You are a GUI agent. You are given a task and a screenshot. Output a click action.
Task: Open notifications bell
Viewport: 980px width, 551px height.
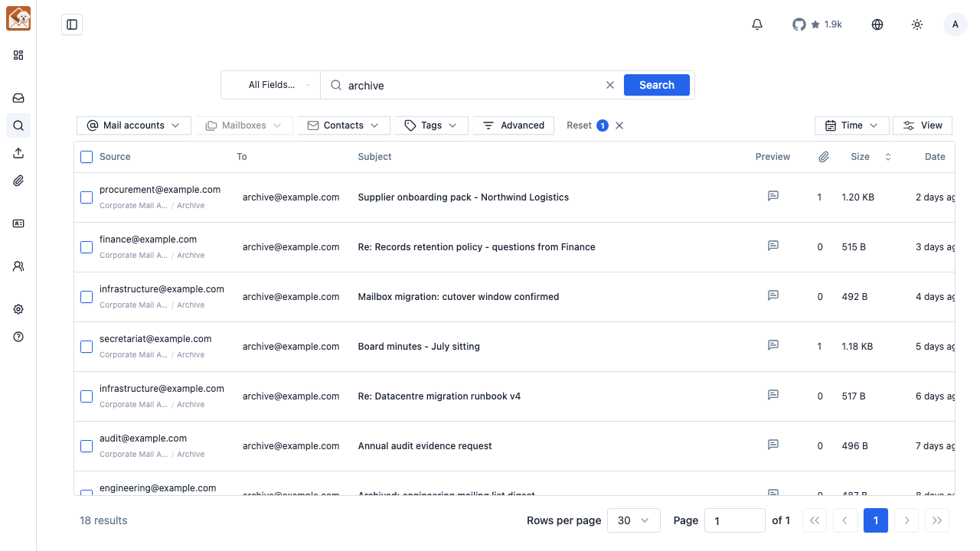pos(757,24)
